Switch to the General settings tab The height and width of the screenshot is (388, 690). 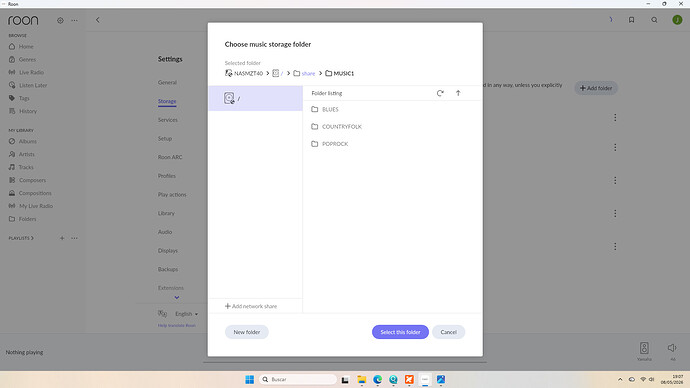coord(167,82)
